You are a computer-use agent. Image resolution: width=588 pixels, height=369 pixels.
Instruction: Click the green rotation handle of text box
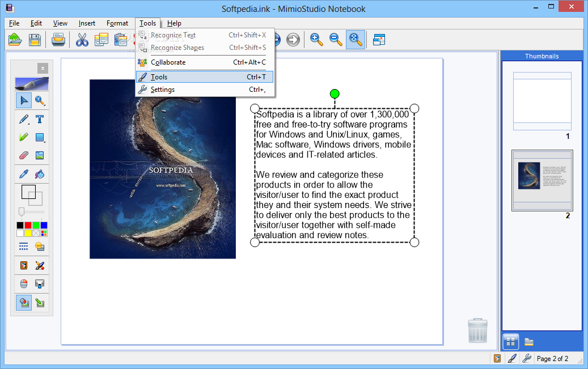(335, 94)
